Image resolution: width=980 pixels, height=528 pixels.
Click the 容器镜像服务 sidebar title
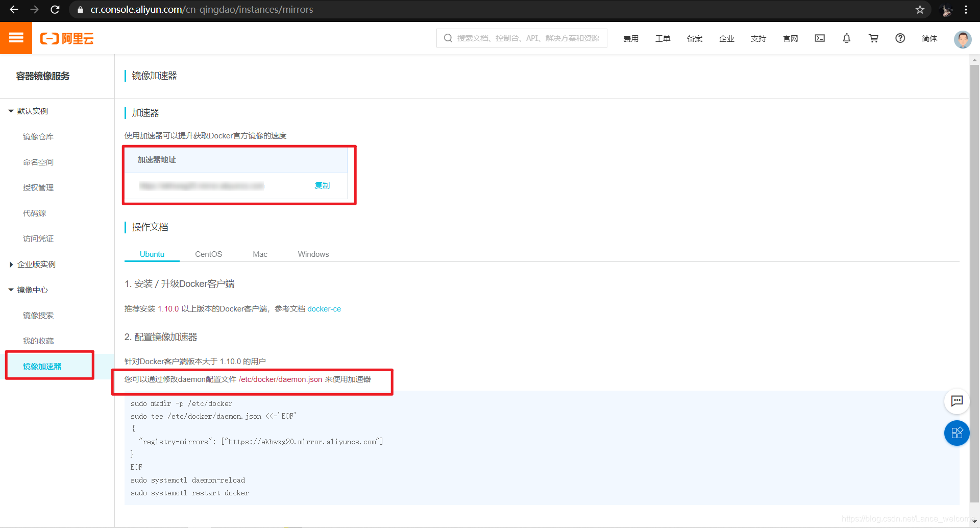coord(43,76)
